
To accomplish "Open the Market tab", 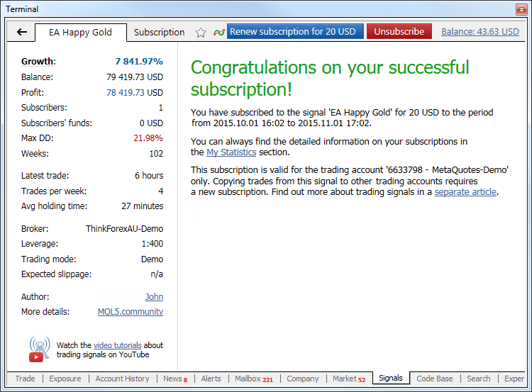I will pyautogui.click(x=349, y=379).
